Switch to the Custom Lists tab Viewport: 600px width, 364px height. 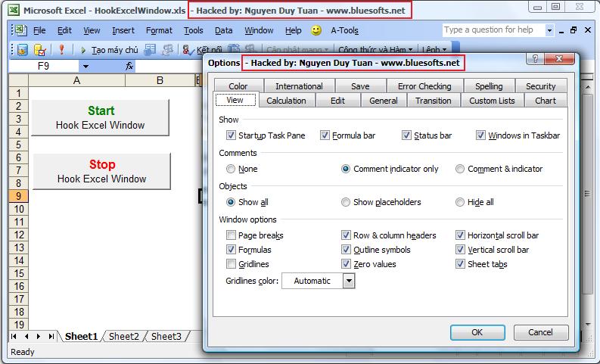492,101
